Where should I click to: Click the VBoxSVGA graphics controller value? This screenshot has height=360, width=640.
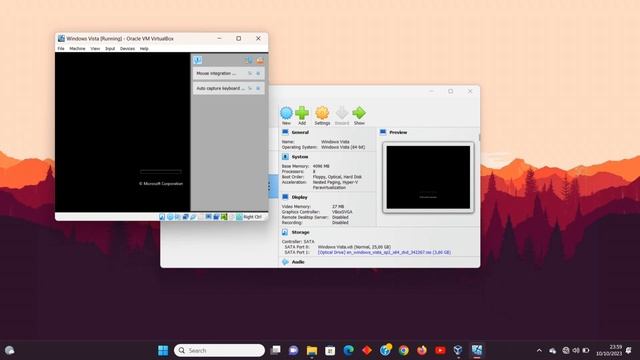pyautogui.click(x=342, y=212)
